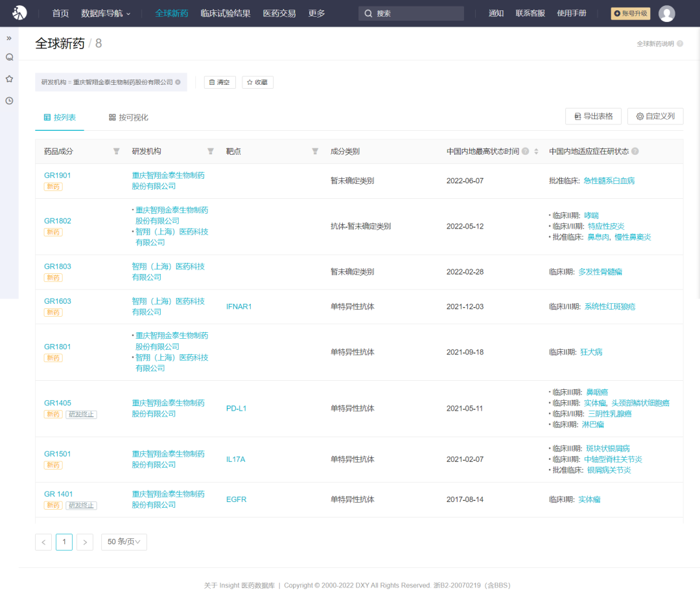Select 全球新药 navigation item

[171, 14]
